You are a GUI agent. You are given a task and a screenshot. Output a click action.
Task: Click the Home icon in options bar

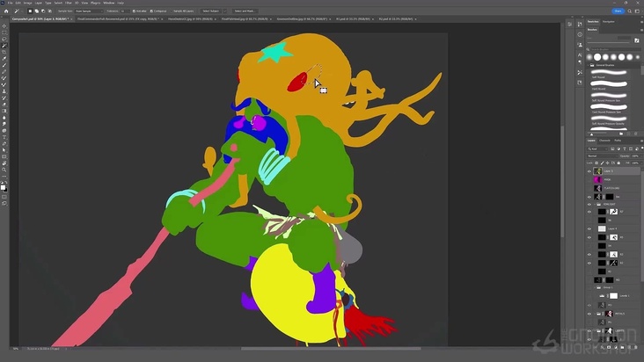point(6,11)
